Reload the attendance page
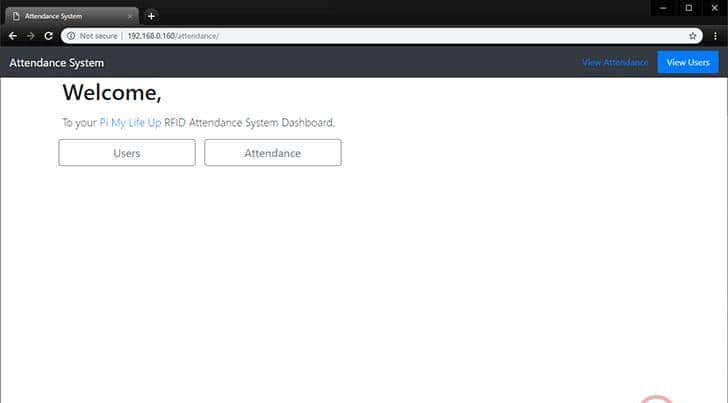 [49, 35]
